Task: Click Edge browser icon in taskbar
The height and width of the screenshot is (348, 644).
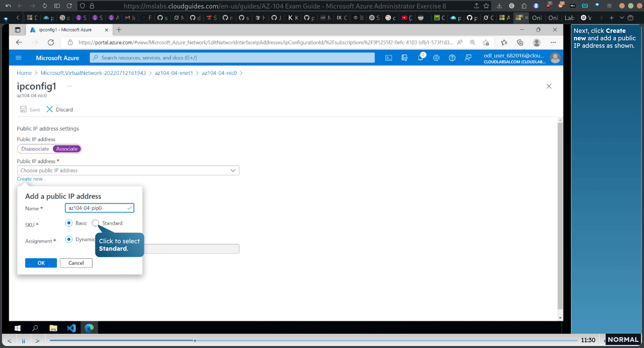Action: pyautogui.click(x=89, y=328)
